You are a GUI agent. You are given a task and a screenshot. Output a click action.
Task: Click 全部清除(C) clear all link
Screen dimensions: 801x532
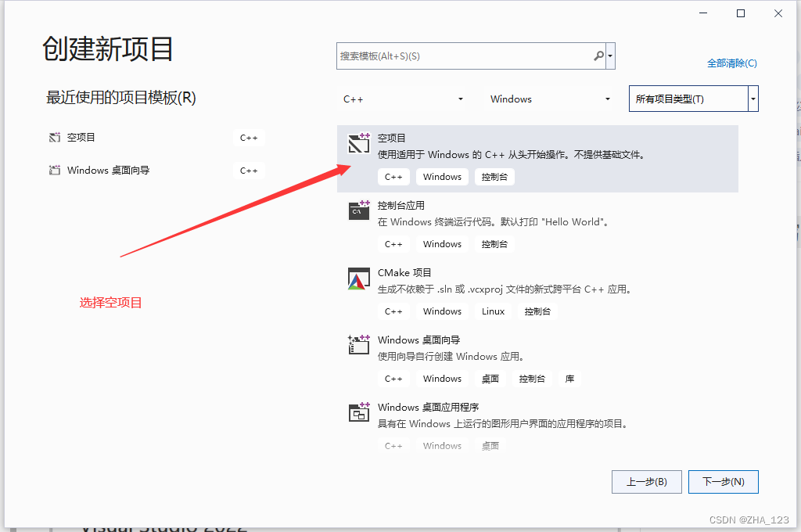click(731, 63)
